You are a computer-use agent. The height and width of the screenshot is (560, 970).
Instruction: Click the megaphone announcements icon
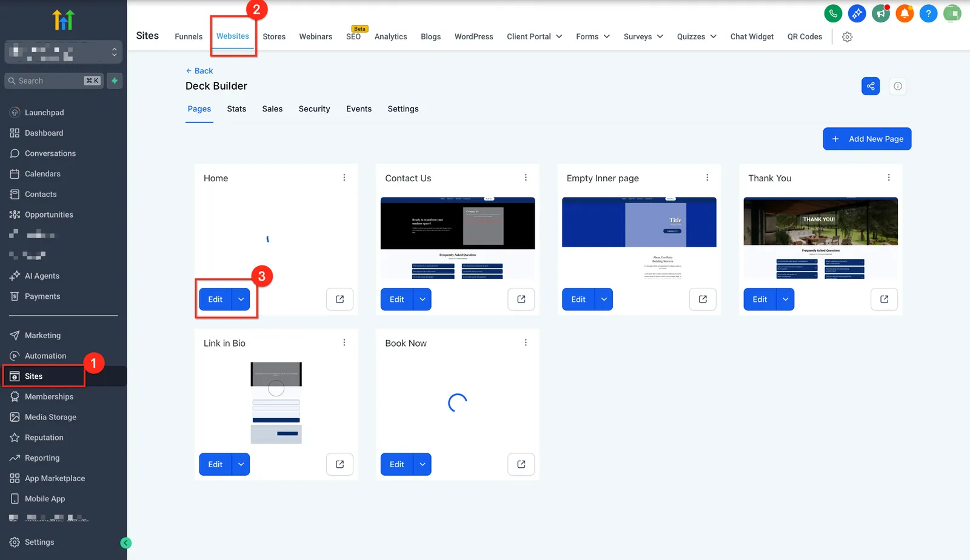pos(881,13)
